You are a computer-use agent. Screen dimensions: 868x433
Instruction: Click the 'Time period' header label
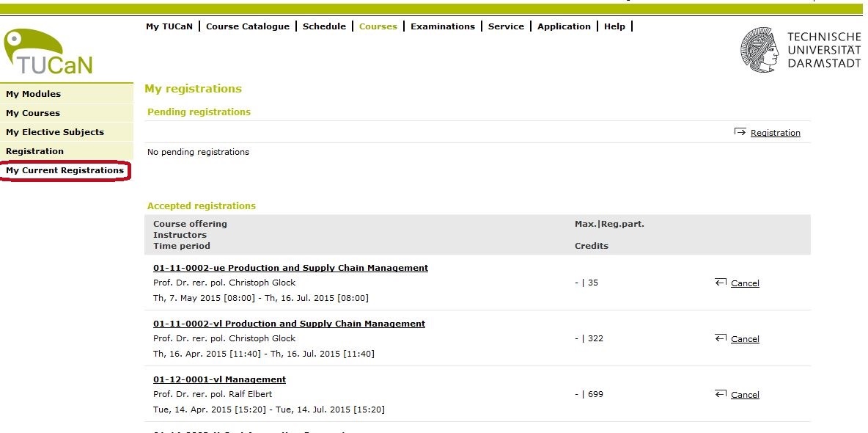(x=182, y=246)
